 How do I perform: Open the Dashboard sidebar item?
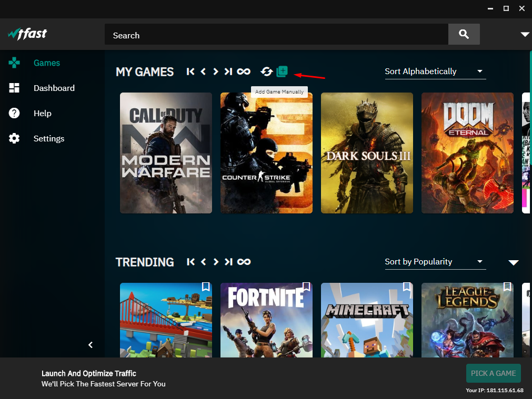click(x=54, y=88)
